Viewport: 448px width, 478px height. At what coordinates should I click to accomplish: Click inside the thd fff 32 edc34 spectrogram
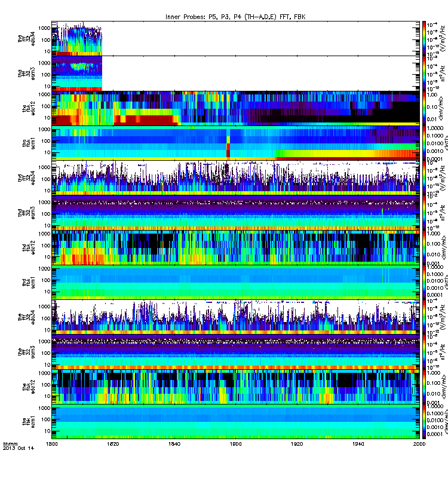pyautogui.click(x=235, y=178)
